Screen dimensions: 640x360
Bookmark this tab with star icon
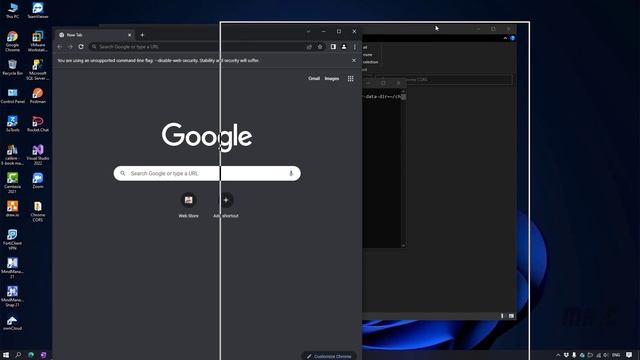320,47
